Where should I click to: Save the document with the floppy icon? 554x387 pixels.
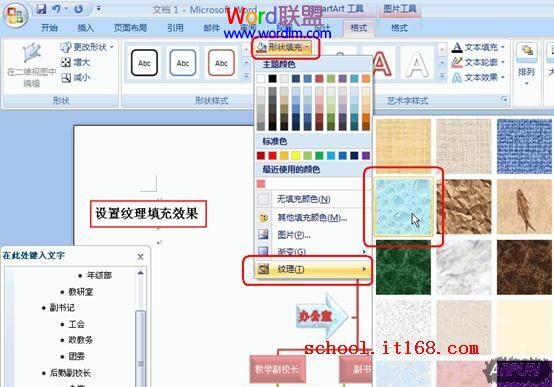click(x=41, y=9)
